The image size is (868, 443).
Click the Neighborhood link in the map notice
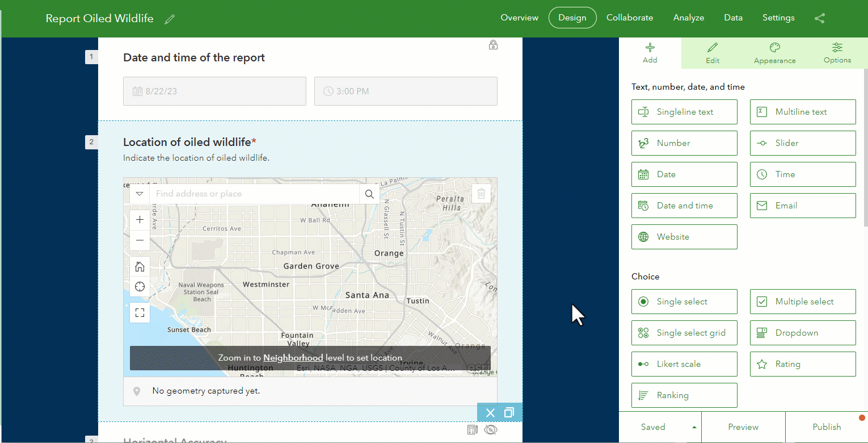coord(293,358)
